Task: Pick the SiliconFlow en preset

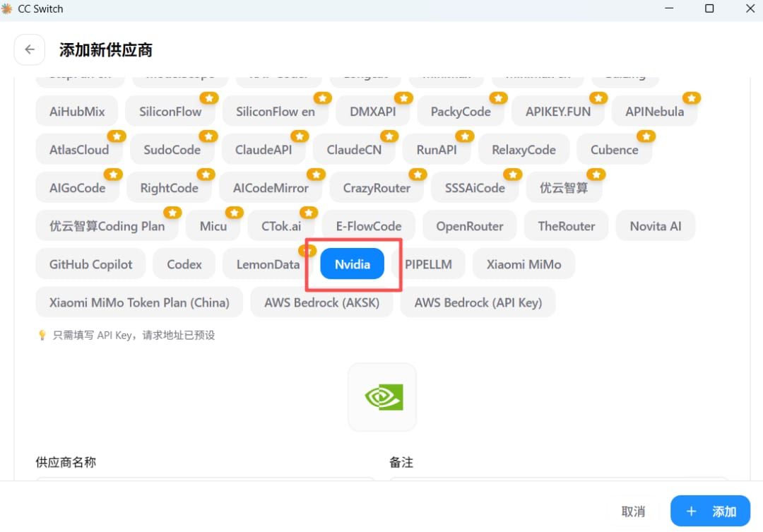Action: pos(276,112)
